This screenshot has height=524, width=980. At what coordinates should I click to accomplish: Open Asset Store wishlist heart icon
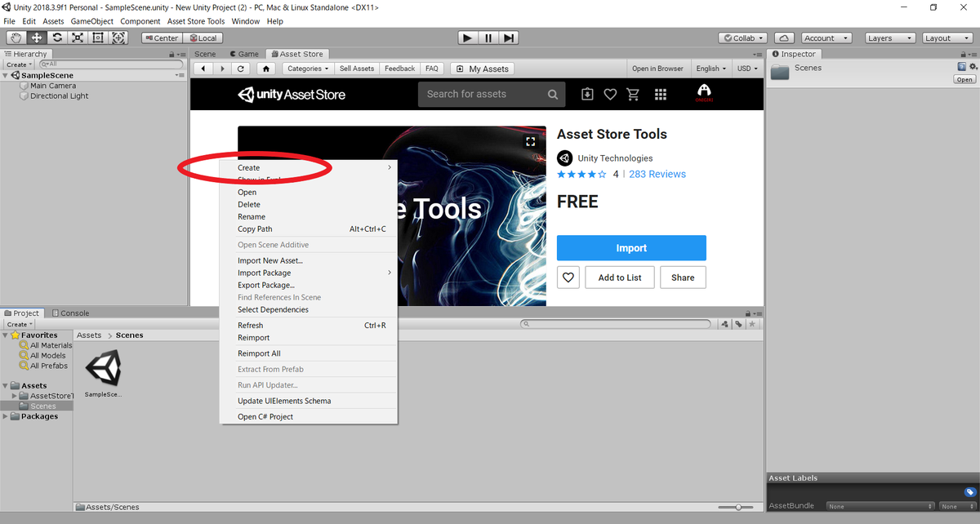[x=610, y=94]
